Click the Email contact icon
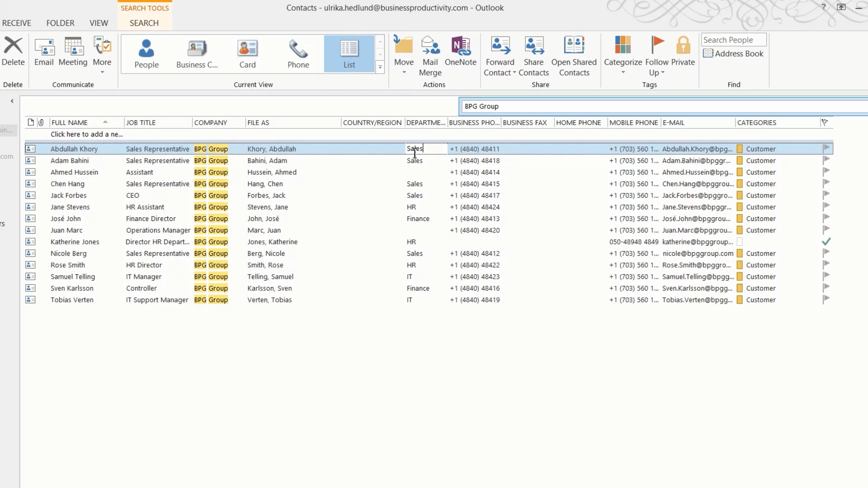 44,51
